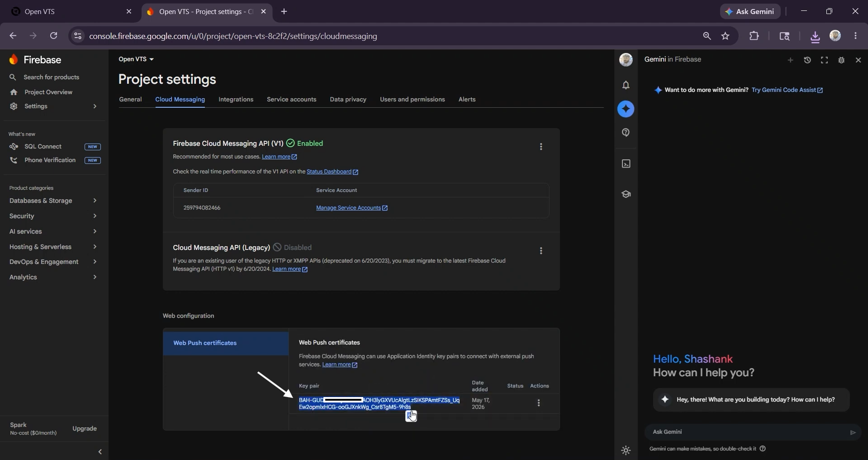868x460 pixels.
Task: Go back to the previous page
Action: (13, 36)
